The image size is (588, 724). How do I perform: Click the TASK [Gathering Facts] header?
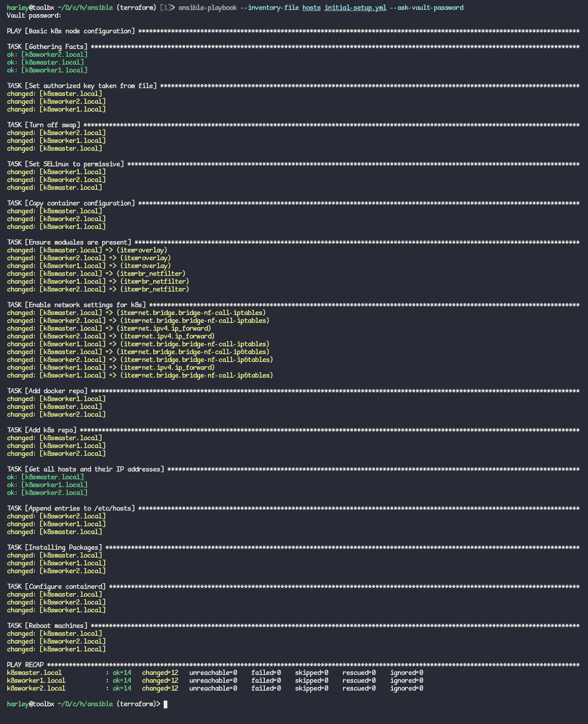point(47,47)
